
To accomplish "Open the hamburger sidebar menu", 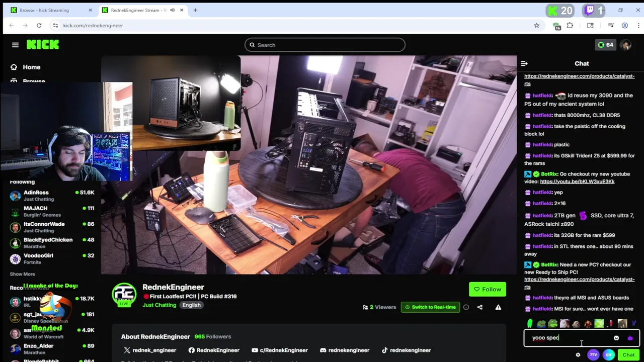I will (15, 45).
